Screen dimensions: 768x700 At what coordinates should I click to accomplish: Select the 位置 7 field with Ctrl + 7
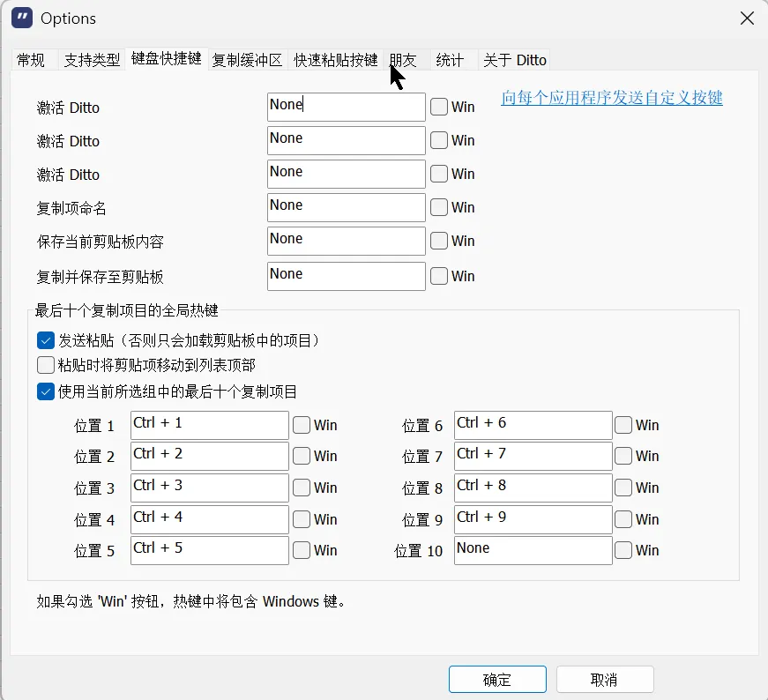point(533,456)
